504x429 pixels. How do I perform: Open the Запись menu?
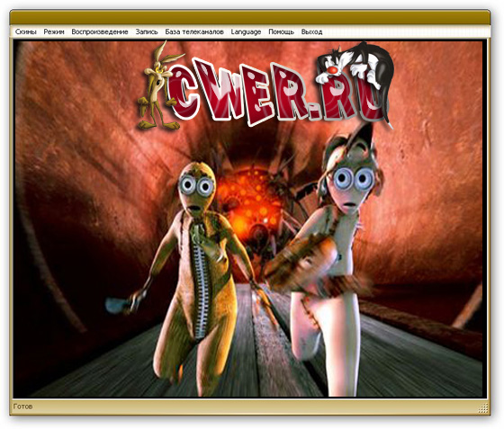(147, 31)
